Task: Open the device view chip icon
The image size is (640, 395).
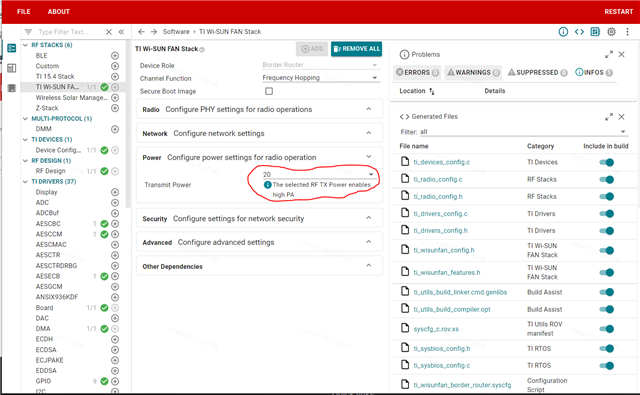Action: tap(595, 32)
